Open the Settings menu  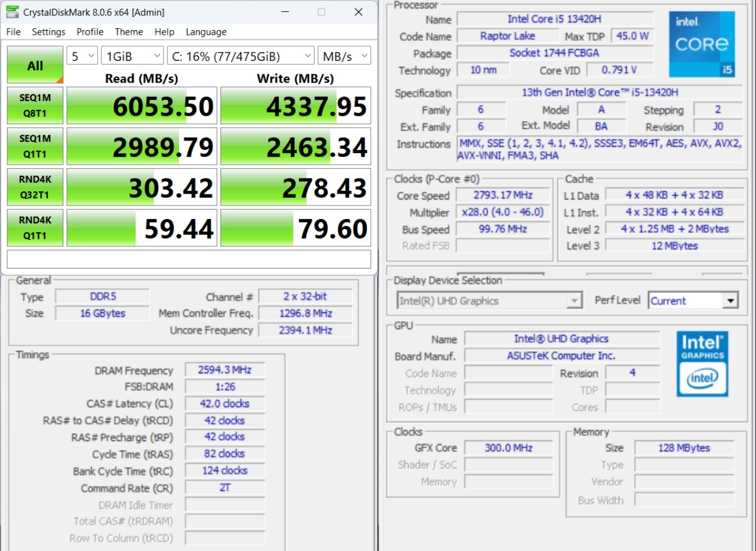(48, 32)
